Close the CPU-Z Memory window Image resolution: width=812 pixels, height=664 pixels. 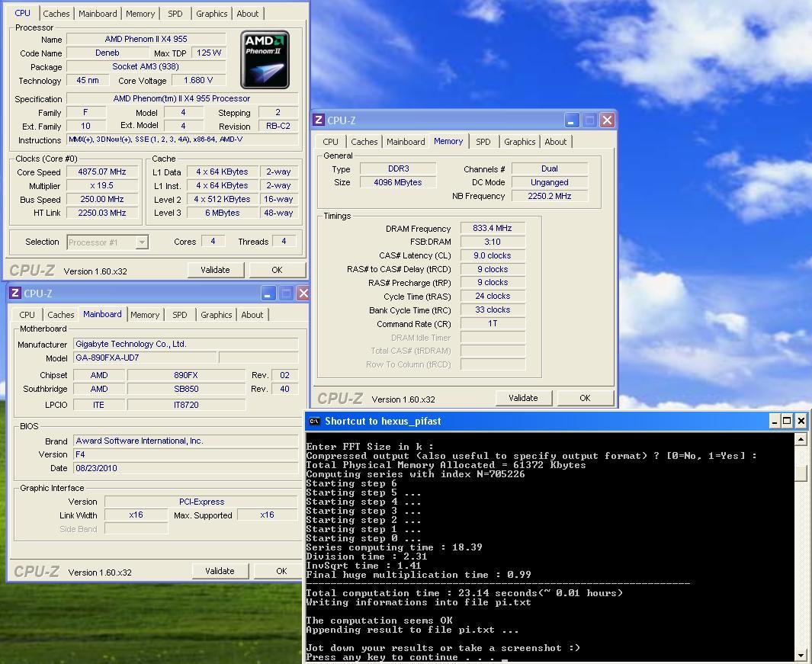coord(607,120)
